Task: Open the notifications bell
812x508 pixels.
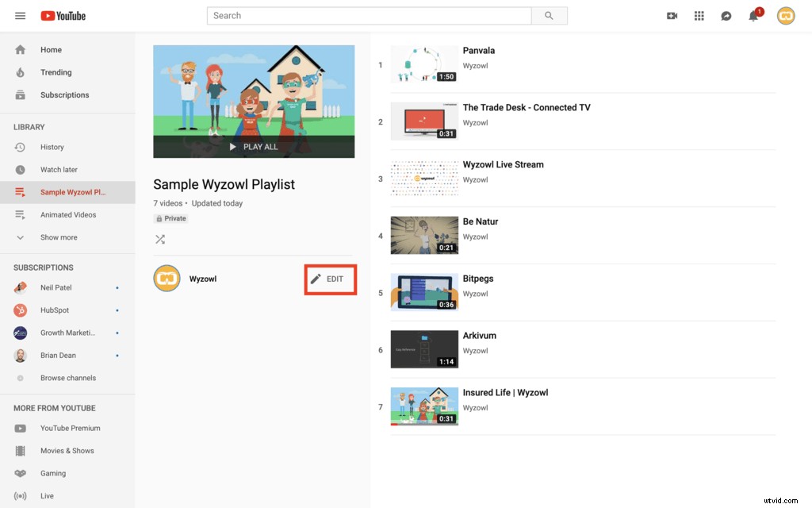Action: 753,15
